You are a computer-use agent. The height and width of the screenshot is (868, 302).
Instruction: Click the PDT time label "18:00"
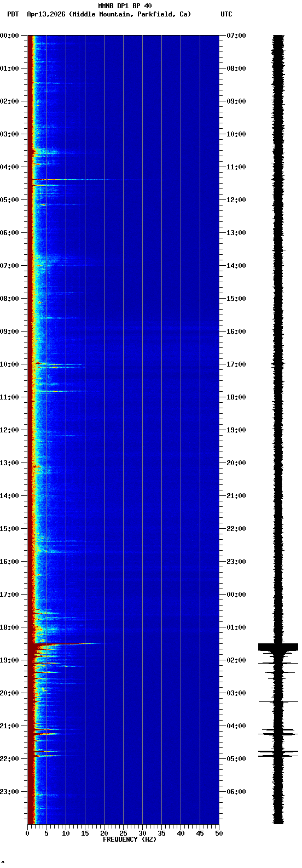(9, 627)
